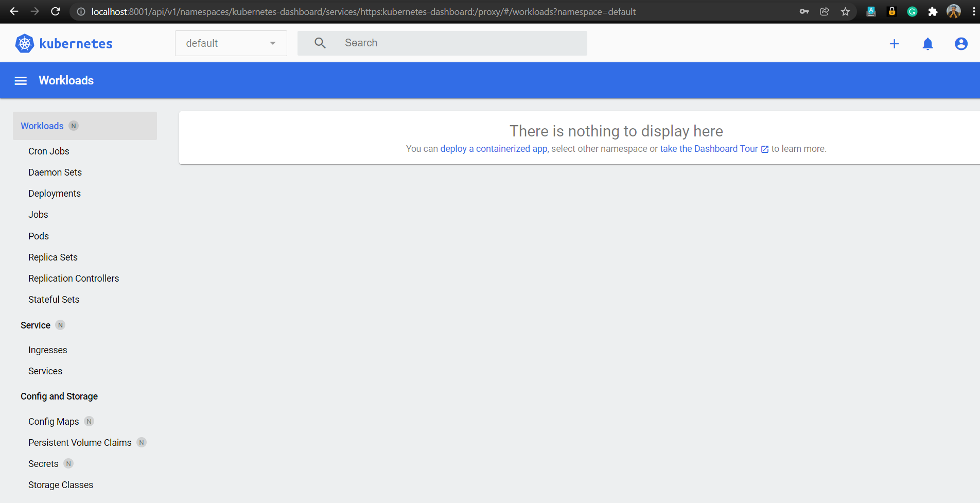Open the external link icon beside Dashboard Tour
Screen dimensions: 980x503
click(765, 149)
